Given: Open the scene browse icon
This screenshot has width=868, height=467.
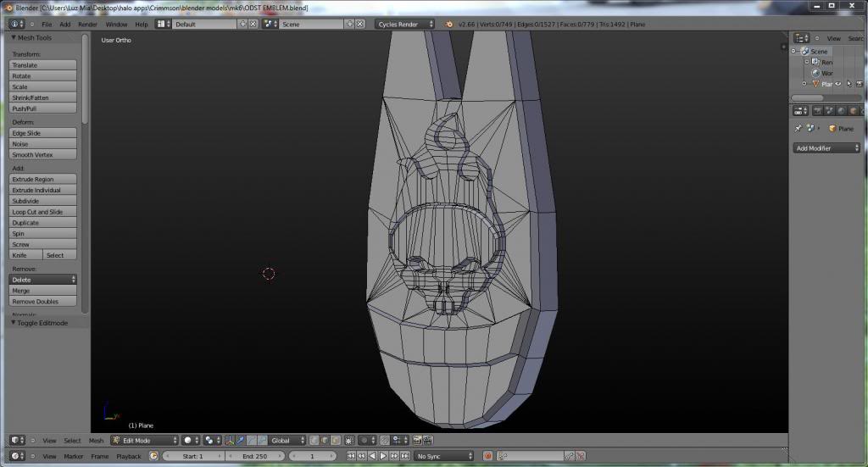Looking at the screenshot, I should click(x=270, y=24).
